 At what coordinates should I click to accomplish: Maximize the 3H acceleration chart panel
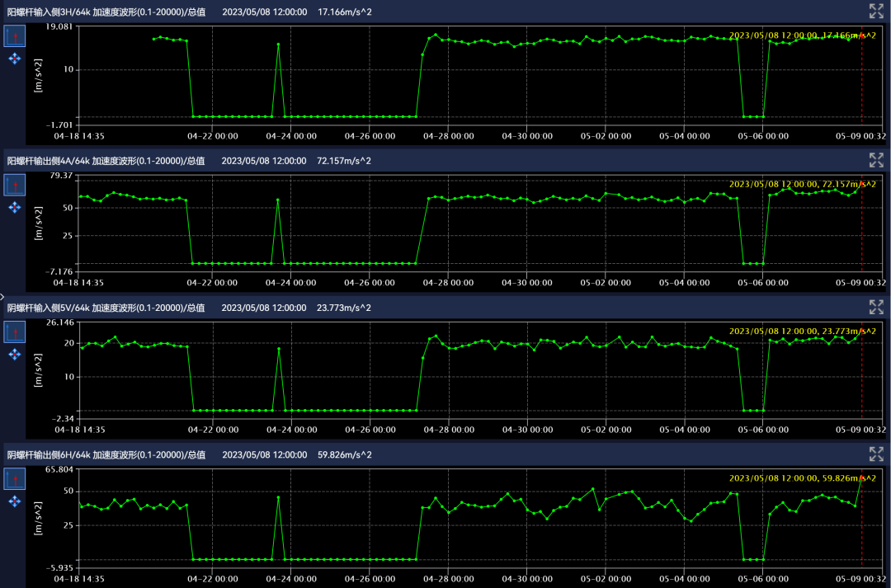point(876,12)
